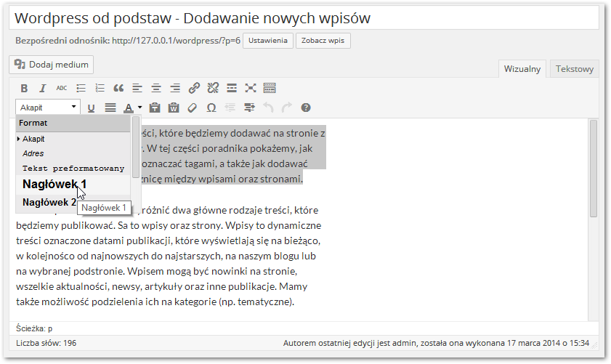Image resolution: width=611 pixels, height=364 pixels.
Task: Click the post title field
Action: point(304,18)
